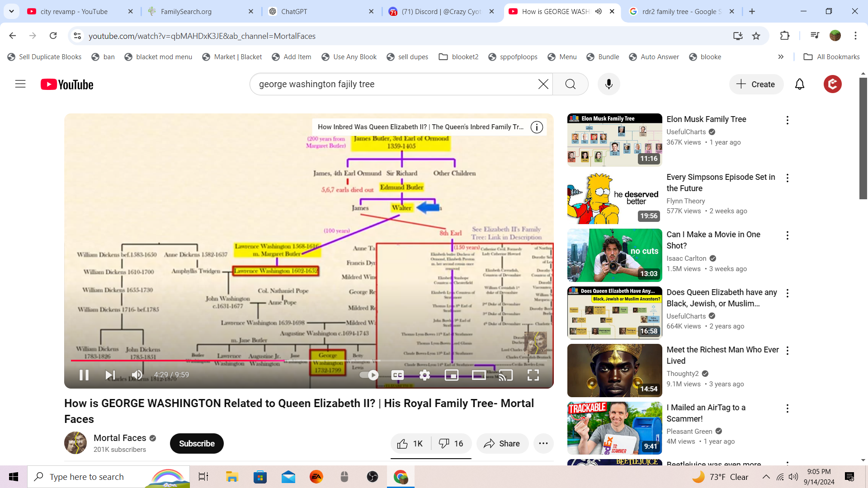This screenshot has height=488, width=868.
Task: Skip to the next video
Action: 110,375
